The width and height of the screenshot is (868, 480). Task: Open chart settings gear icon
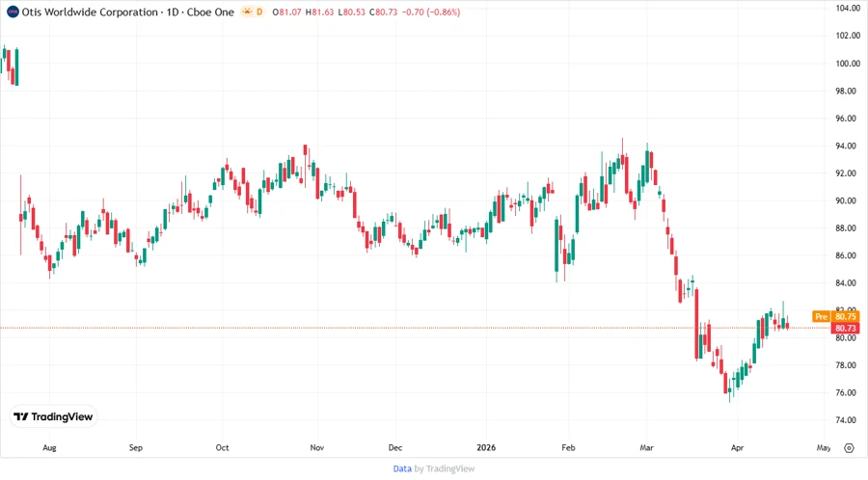tap(849, 448)
